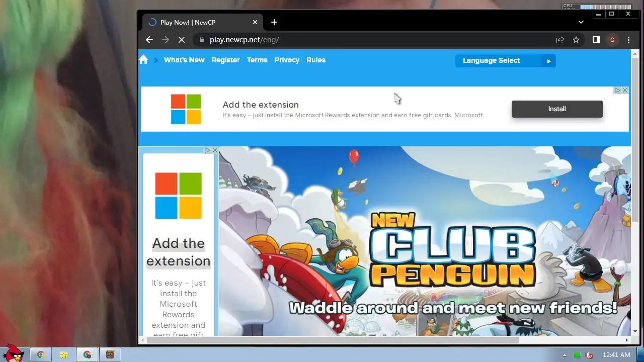Click the second Chrome taskbar icon

coord(87,354)
